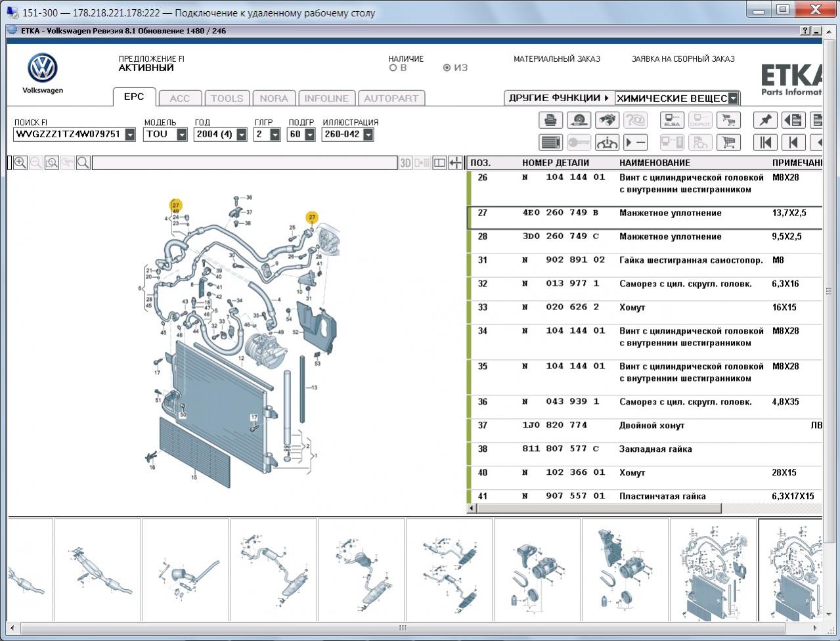Click the help button in ETKA title bar
Screen dimensions: 840x641
(805, 31)
